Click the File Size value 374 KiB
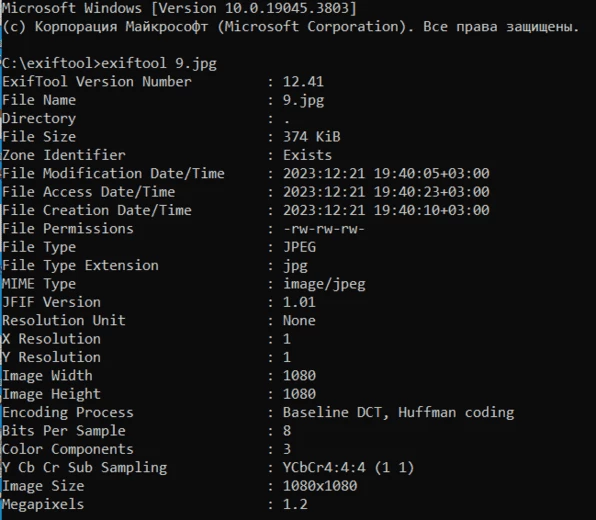The image size is (596, 520). point(312,137)
